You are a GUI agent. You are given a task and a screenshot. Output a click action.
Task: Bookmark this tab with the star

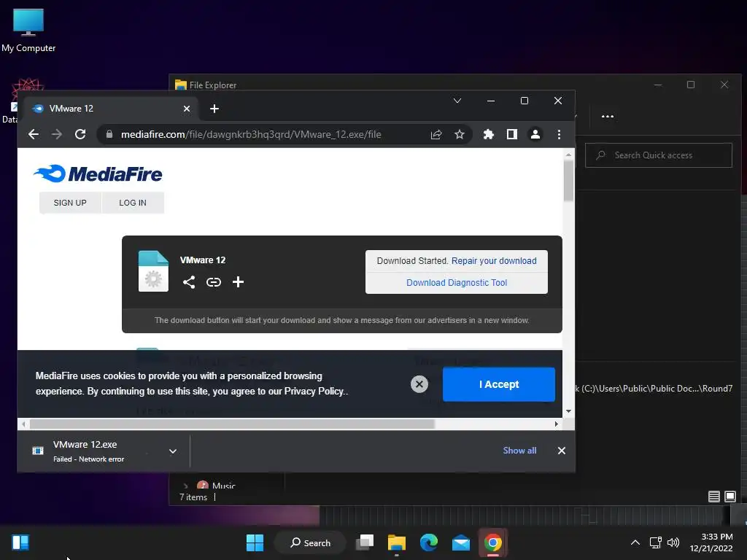[460, 134]
